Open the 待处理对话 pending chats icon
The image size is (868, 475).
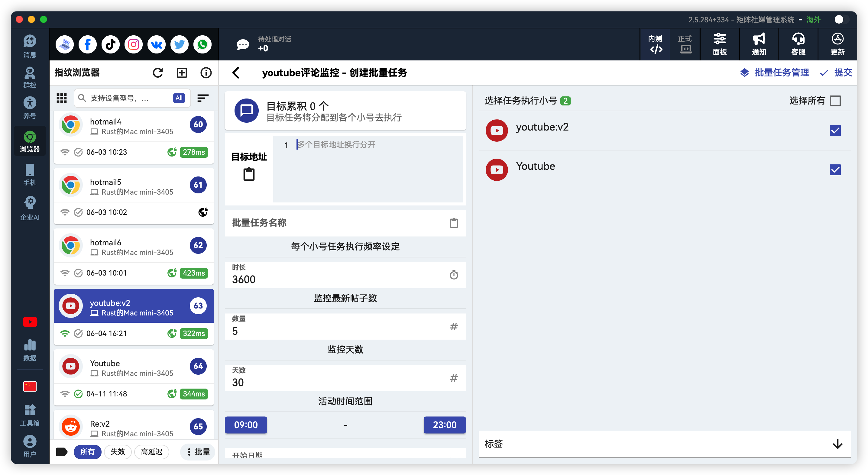(243, 44)
